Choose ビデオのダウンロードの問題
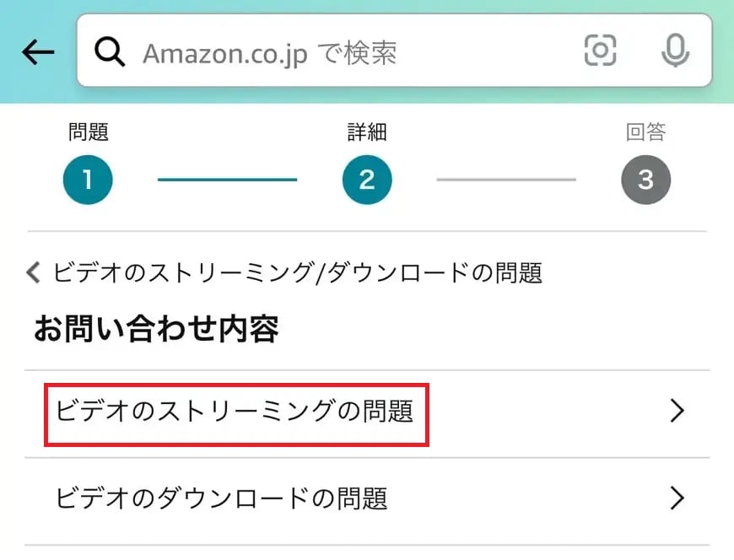This screenshot has height=560, width=734. click(222, 498)
